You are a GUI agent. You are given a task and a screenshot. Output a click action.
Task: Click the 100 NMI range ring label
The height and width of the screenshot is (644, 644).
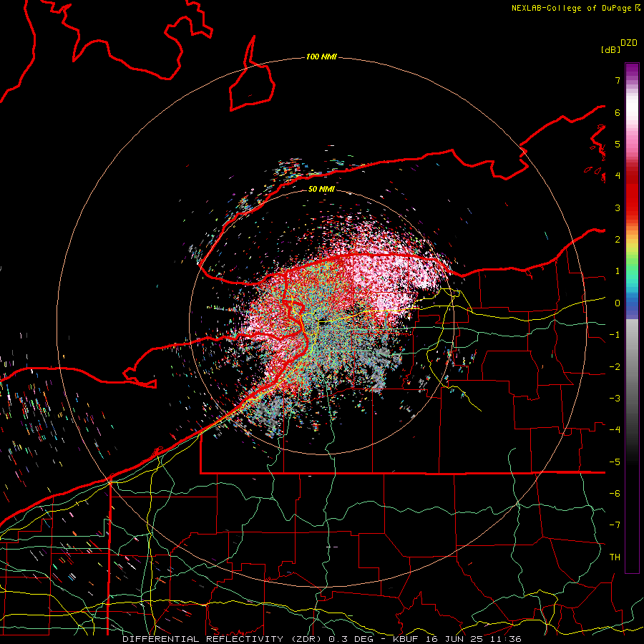321,57
